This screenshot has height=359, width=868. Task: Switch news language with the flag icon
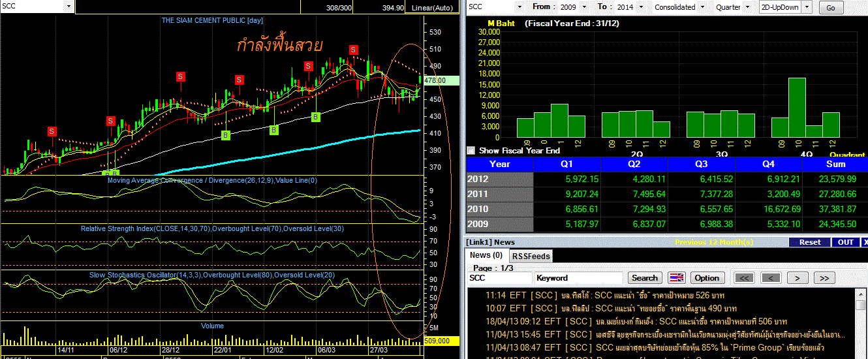pyautogui.click(x=677, y=277)
